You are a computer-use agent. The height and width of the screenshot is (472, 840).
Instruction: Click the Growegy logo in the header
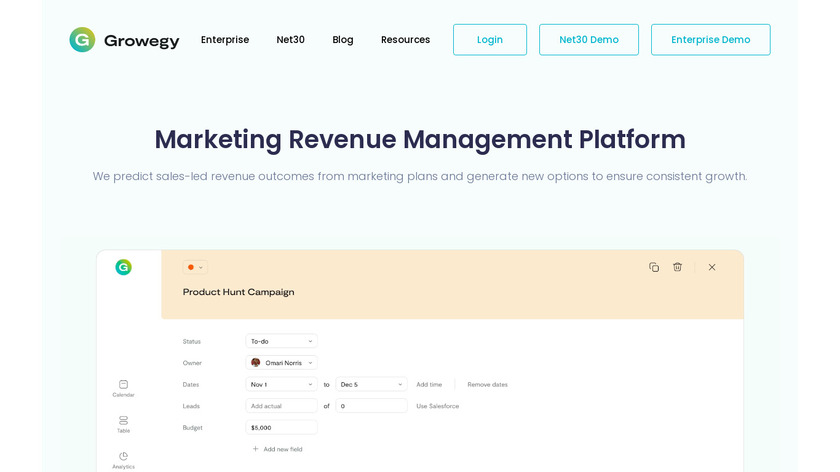tap(124, 40)
